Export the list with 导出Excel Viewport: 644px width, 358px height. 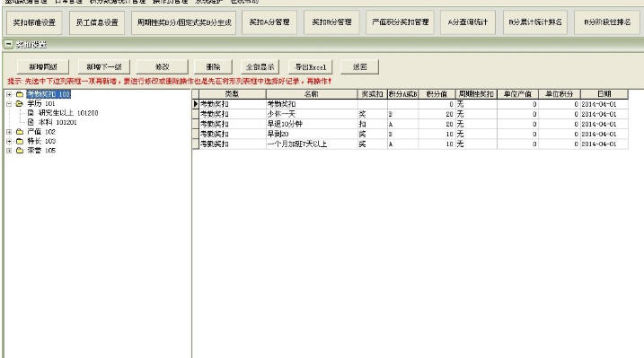311,66
